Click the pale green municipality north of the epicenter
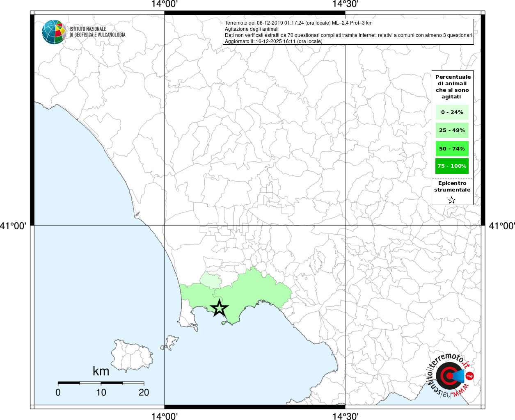515x420 pixels. pyautogui.click(x=211, y=280)
